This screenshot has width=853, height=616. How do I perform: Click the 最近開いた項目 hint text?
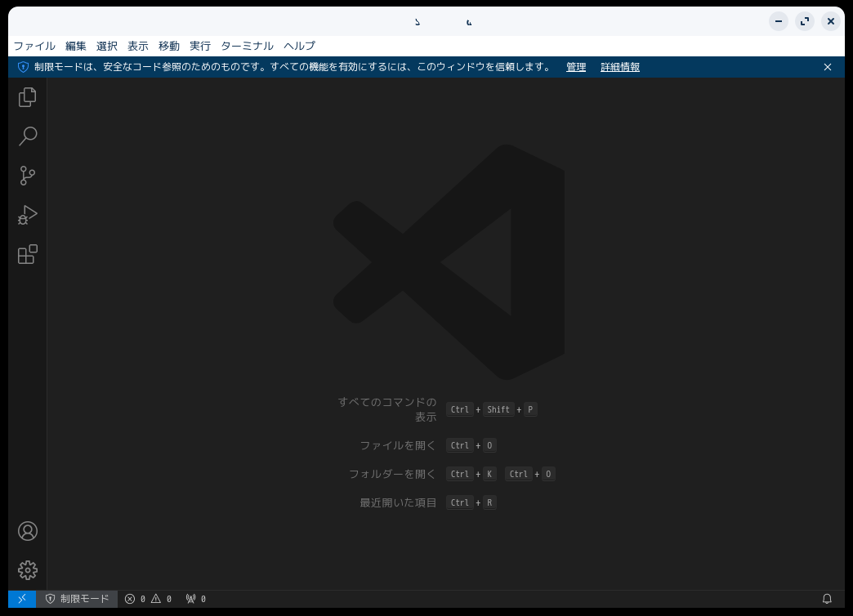398,502
